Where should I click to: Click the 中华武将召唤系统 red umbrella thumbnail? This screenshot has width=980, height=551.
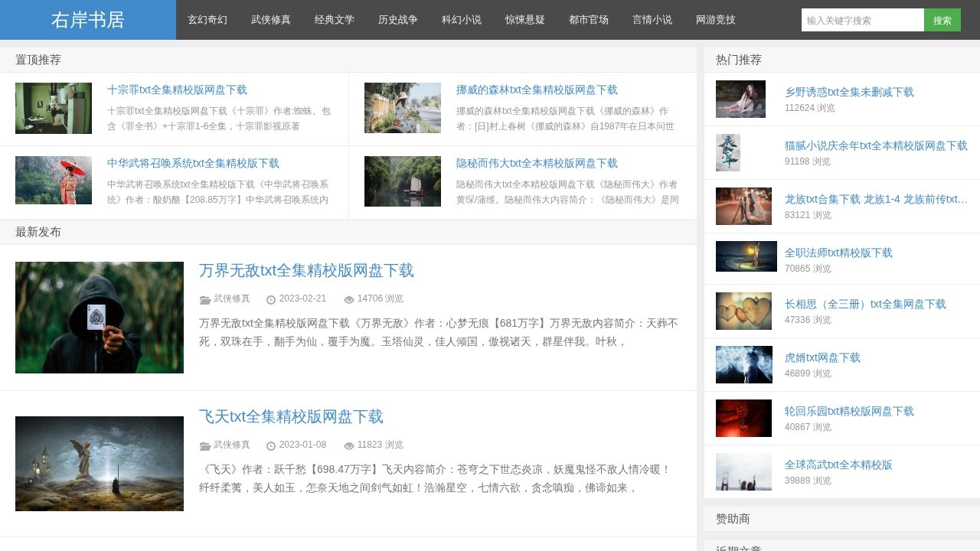point(54,181)
